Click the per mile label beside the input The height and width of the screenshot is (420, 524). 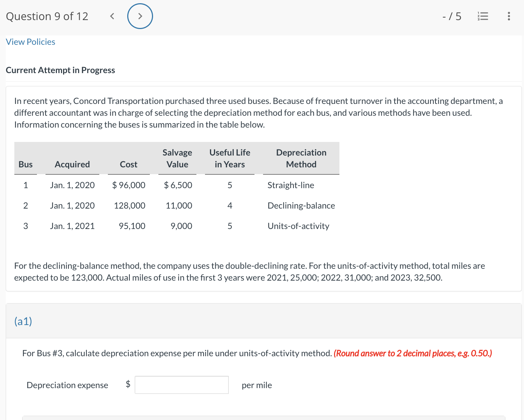(x=257, y=385)
